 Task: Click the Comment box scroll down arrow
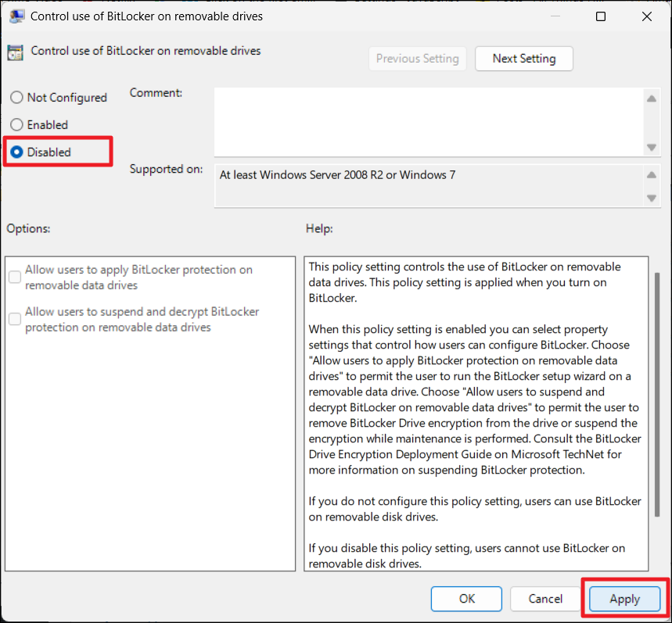[652, 148]
